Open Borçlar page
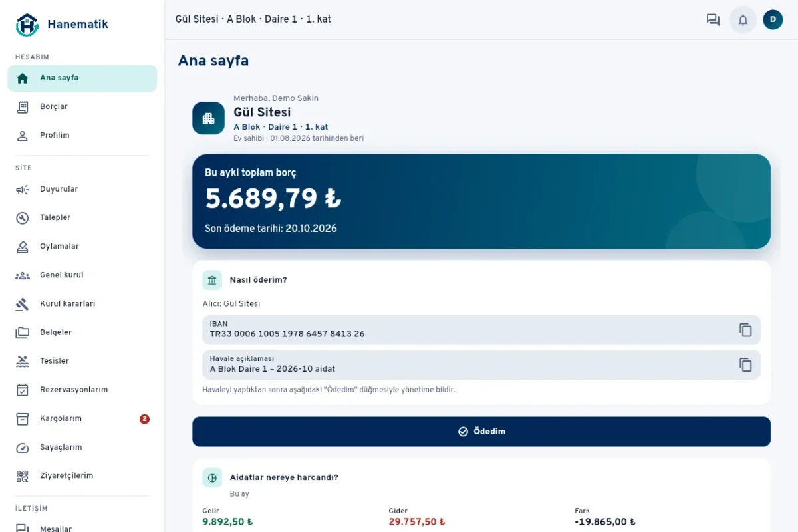 click(x=82, y=107)
